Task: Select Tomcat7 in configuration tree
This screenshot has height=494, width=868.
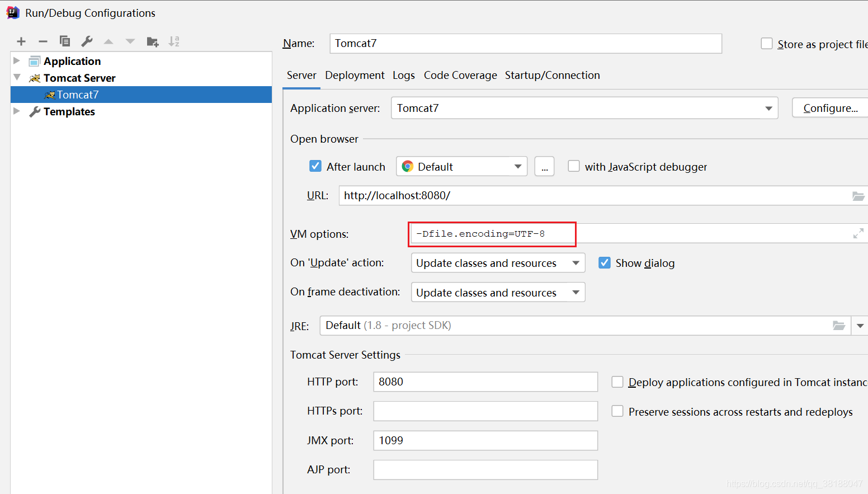Action: [x=141, y=95]
